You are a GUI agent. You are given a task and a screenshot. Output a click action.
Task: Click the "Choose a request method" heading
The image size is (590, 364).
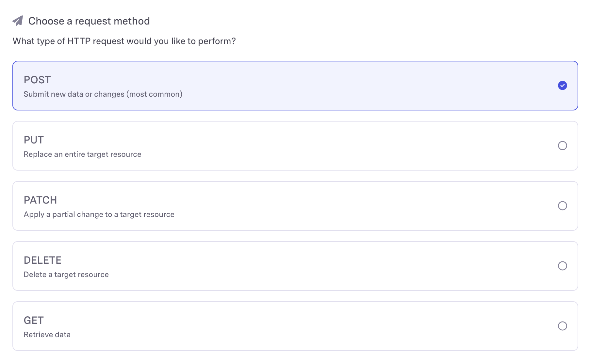[x=89, y=21]
